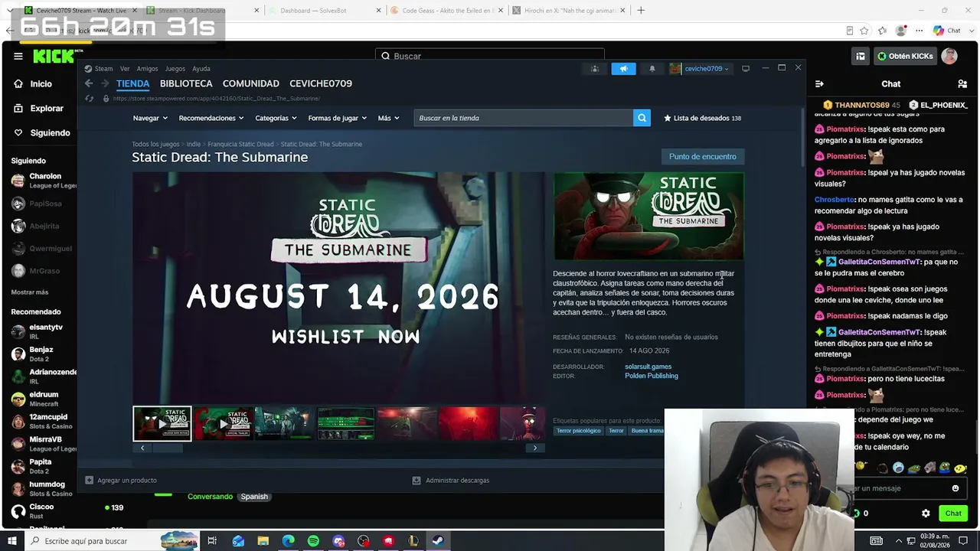980x551 pixels.
Task: Expand Mostrar más in the following list
Action: point(30,292)
